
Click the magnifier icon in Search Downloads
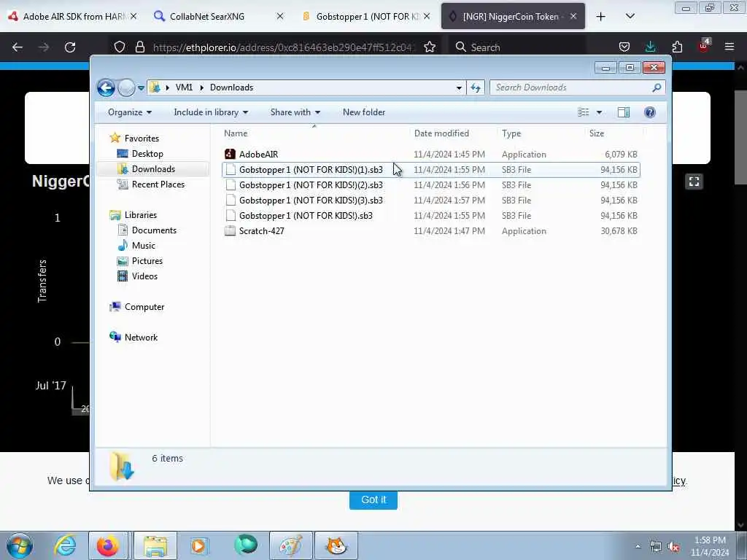[x=657, y=87]
